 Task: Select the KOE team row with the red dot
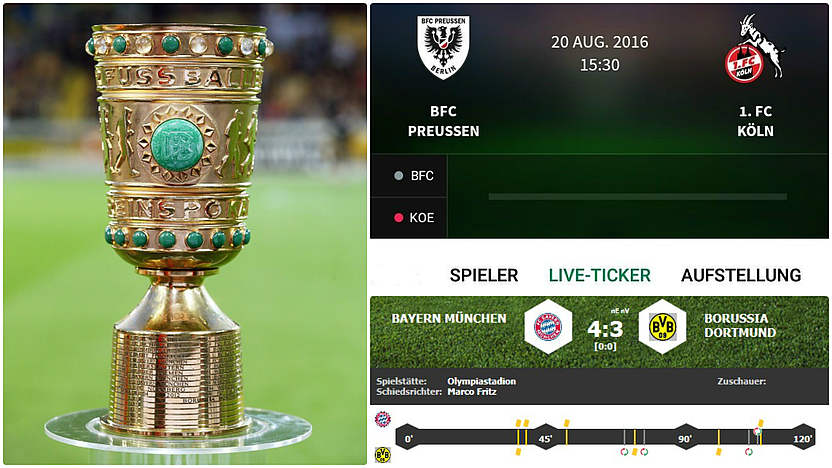pos(409,218)
